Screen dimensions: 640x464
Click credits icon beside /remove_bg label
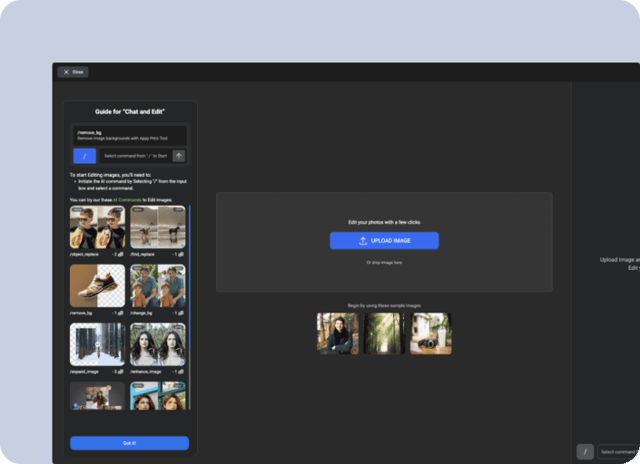121,313
